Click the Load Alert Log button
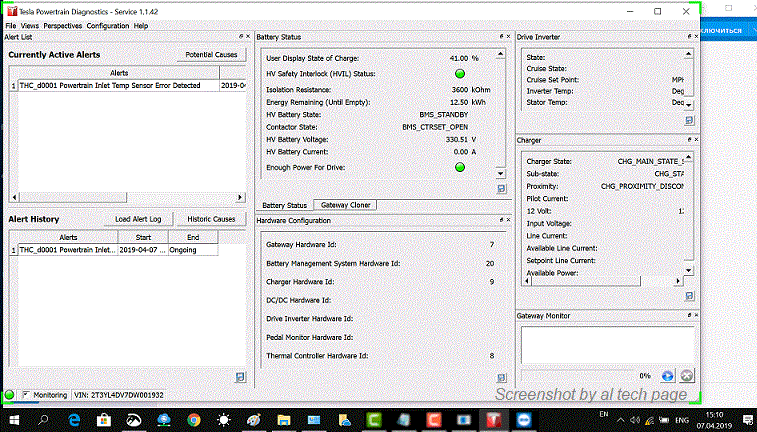 click(x=139, y=219)
